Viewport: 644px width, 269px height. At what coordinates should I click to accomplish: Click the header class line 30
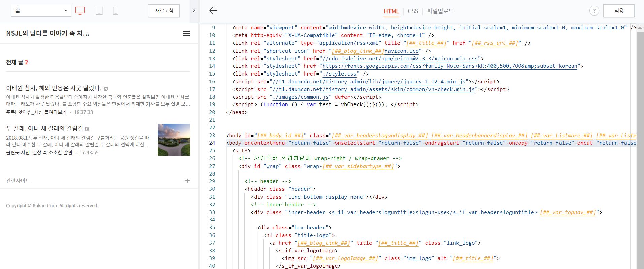[x=280, y=189]
